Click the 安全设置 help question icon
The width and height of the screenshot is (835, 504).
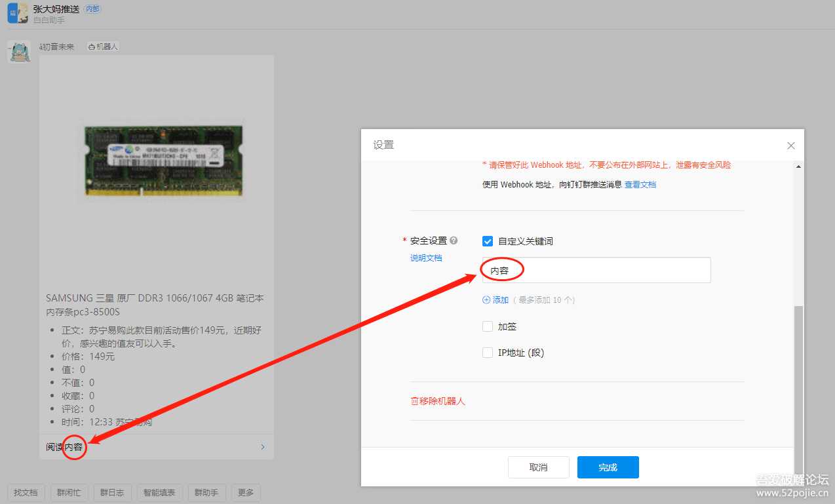point(454,241)
